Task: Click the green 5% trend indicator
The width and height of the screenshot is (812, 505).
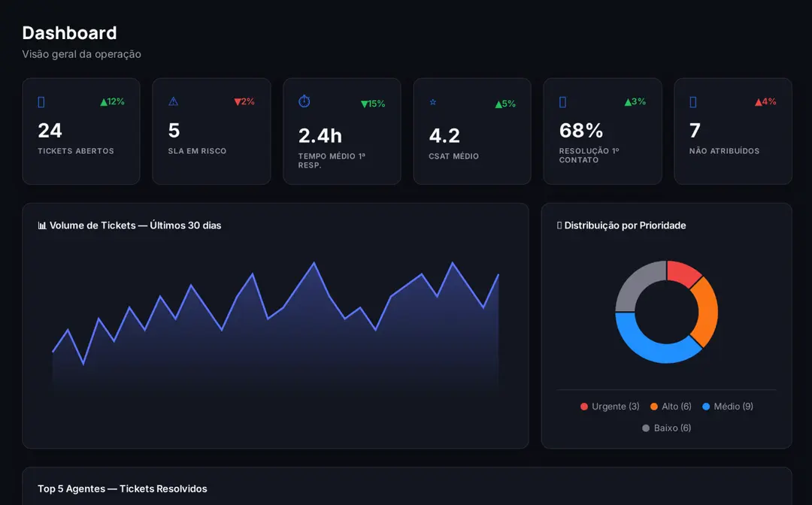Action: (505, 104)
